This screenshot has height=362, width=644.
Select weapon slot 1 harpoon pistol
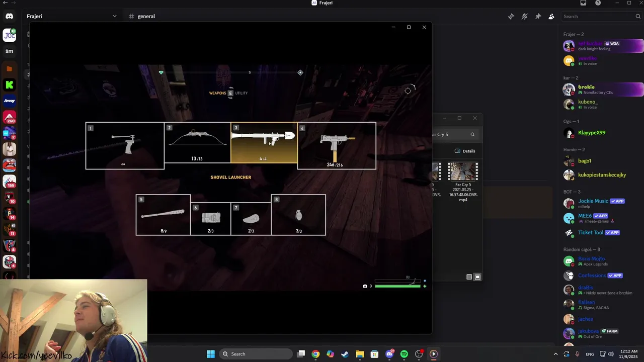point(125,146)
